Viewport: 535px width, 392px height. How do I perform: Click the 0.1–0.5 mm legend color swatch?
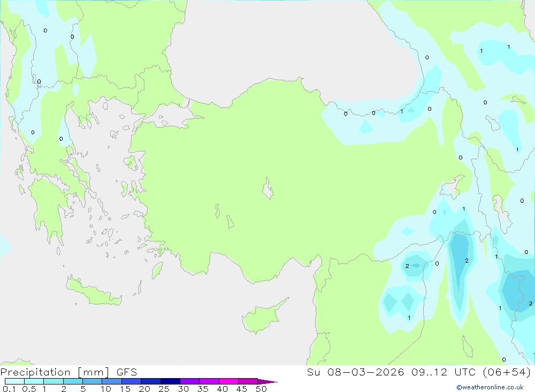click(x=14, y=381)
